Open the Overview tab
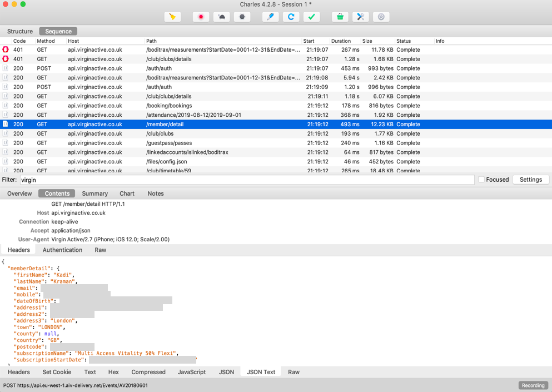Screen dimensions: 552x392 pos(19,193)
